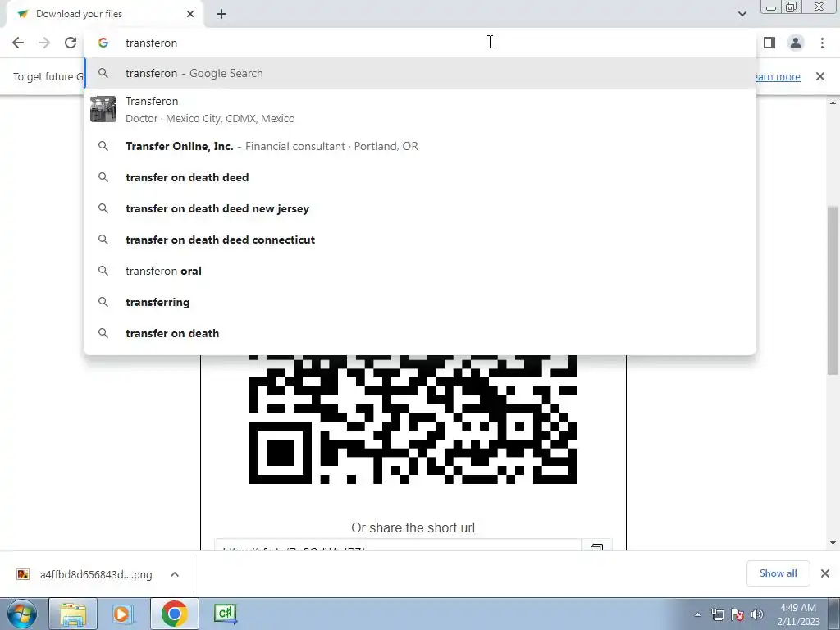
Task: Open a new tab with the plus button
Action: [221, 14]
